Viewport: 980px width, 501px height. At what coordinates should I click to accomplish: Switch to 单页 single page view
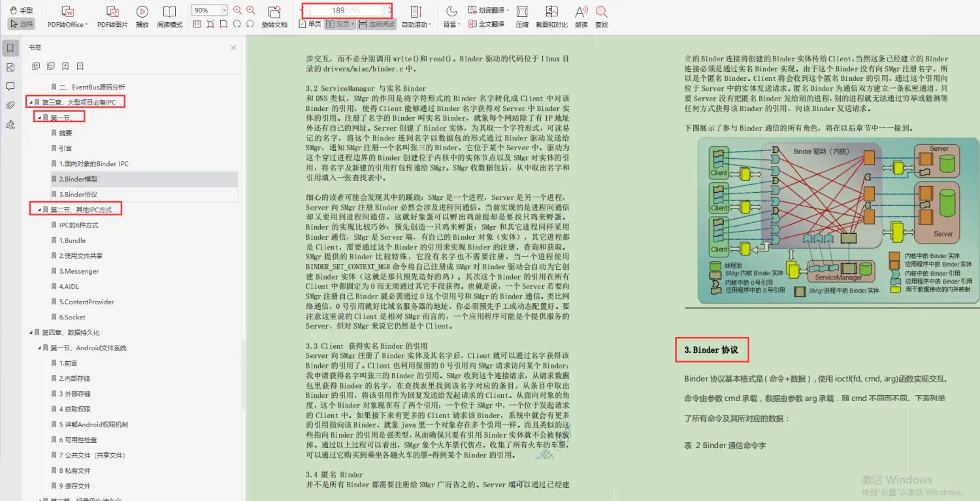(x=310, y=24)
